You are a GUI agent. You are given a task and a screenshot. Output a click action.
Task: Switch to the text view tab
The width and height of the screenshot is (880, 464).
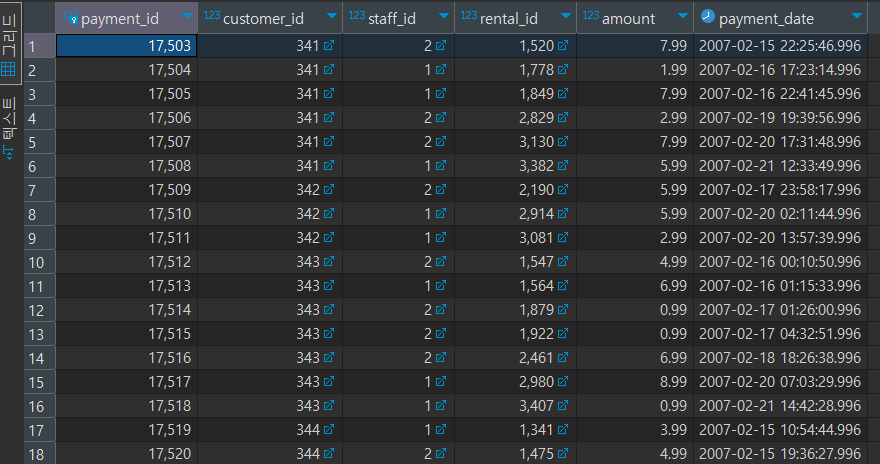[10, 128]
